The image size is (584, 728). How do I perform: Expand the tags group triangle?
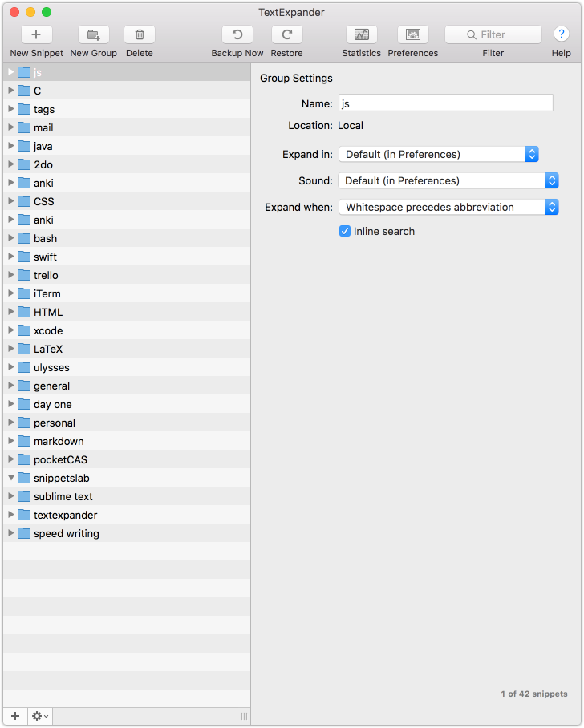pyautogui.click(x=11, y=109)
